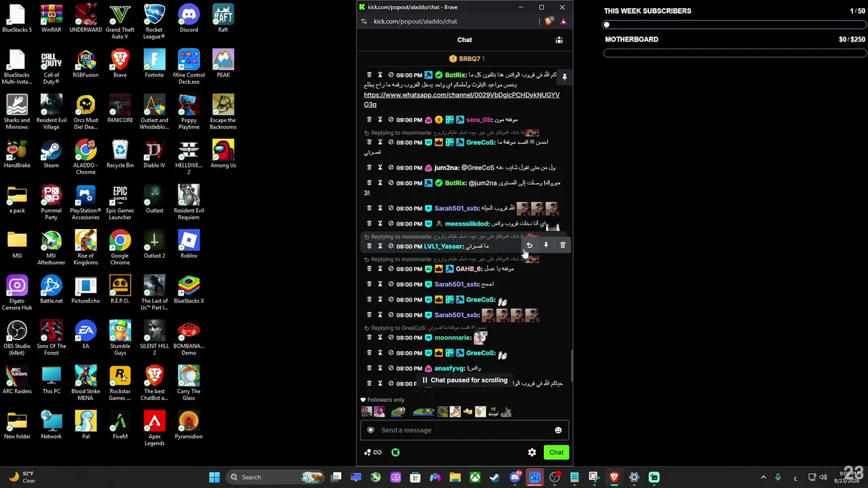Click the chat scrollbar
The height and width of the screenshot is (488, 868).
click(x=570, y=365)
